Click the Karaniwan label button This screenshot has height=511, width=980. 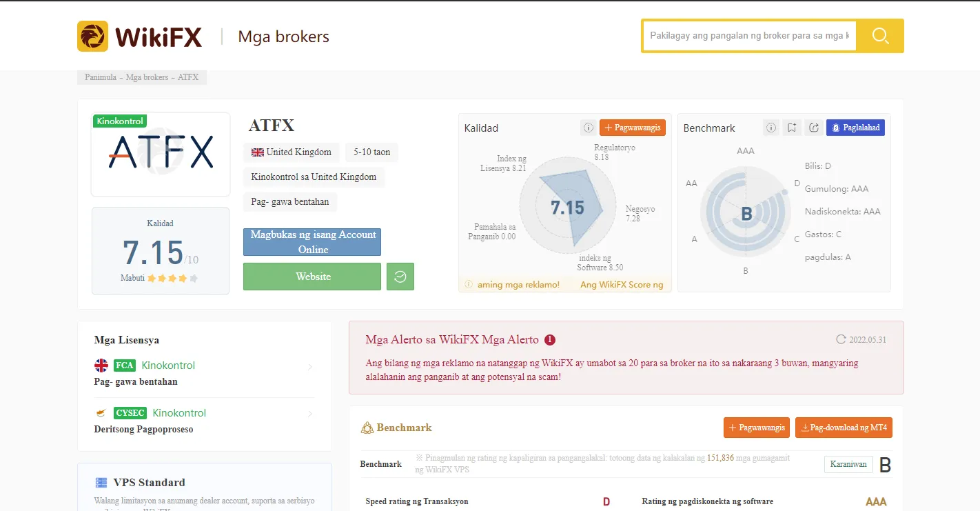pos(848,464)
